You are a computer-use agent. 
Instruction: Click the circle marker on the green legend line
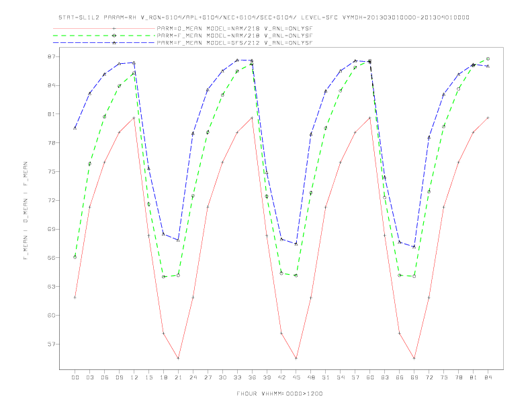tap(114, 36)
